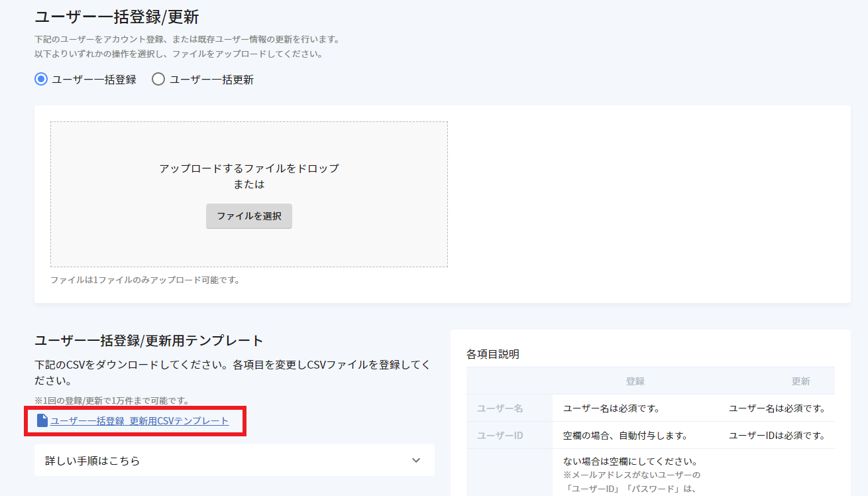Click the ユーザー一括登録/更新用テンプレート heading
Viewport: 868px width, 496px height.
pos(149,341)
